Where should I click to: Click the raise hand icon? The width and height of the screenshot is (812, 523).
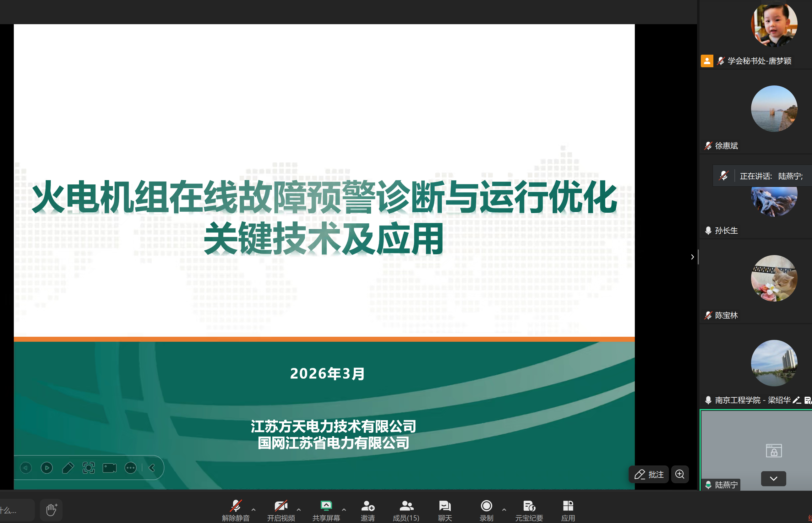(51, 510)
